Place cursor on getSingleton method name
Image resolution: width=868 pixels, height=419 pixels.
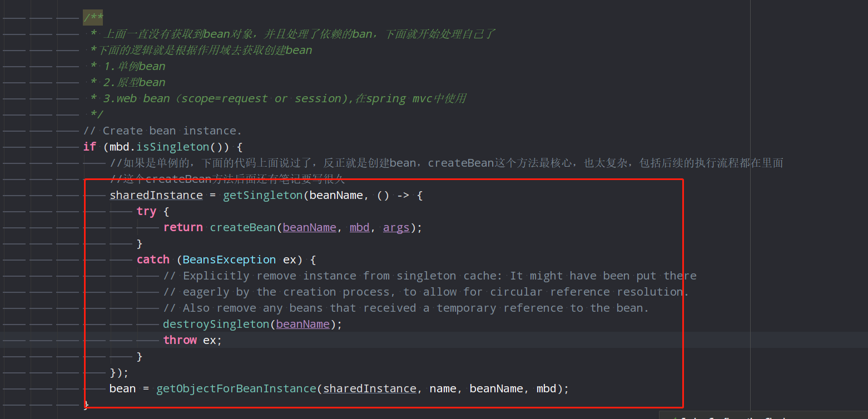click(262, 196)
